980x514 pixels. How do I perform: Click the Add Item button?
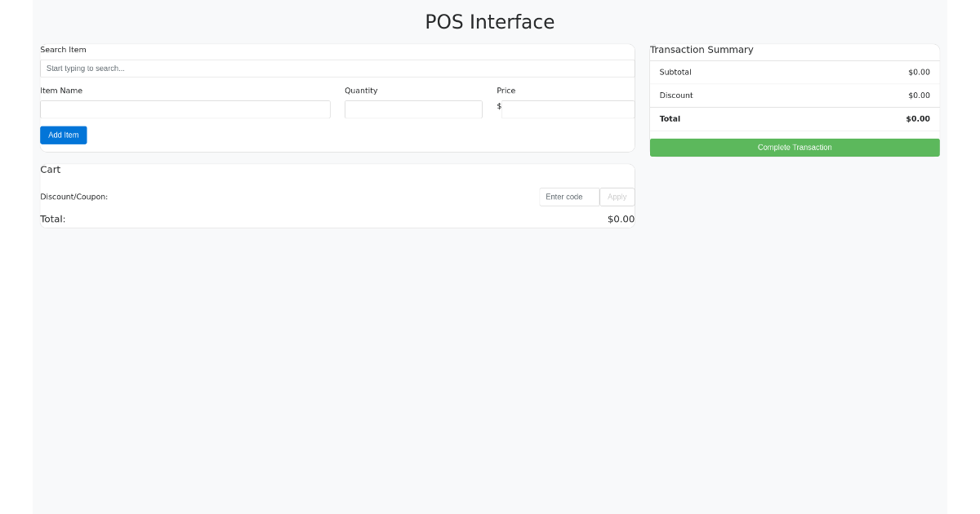(x=63, y=135)
